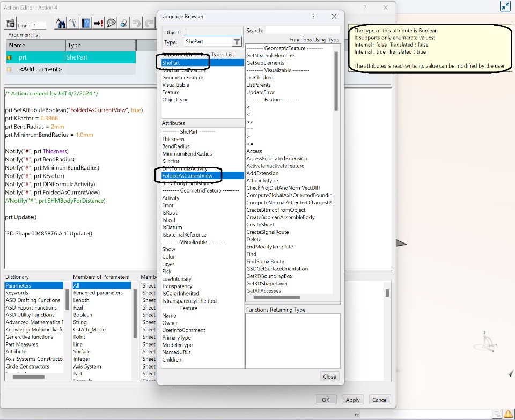Select UserInfoComment attribute
515x420 pixels.
point(183,330)
